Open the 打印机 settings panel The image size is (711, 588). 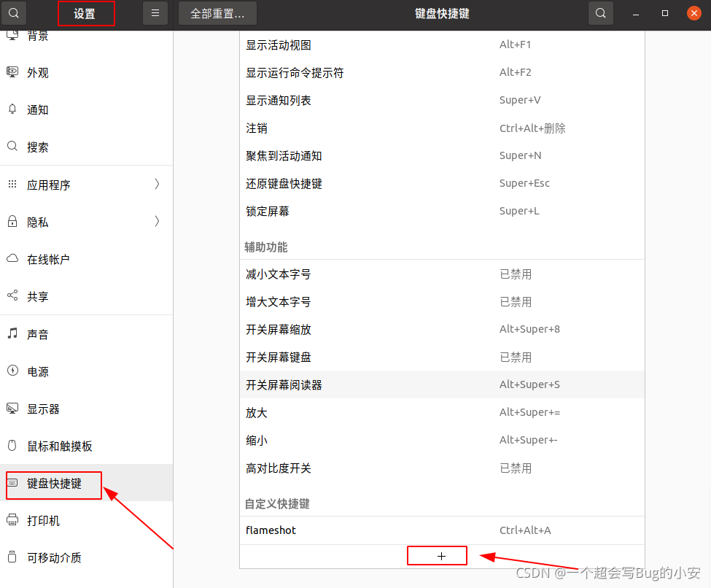(x=86, y=520)
